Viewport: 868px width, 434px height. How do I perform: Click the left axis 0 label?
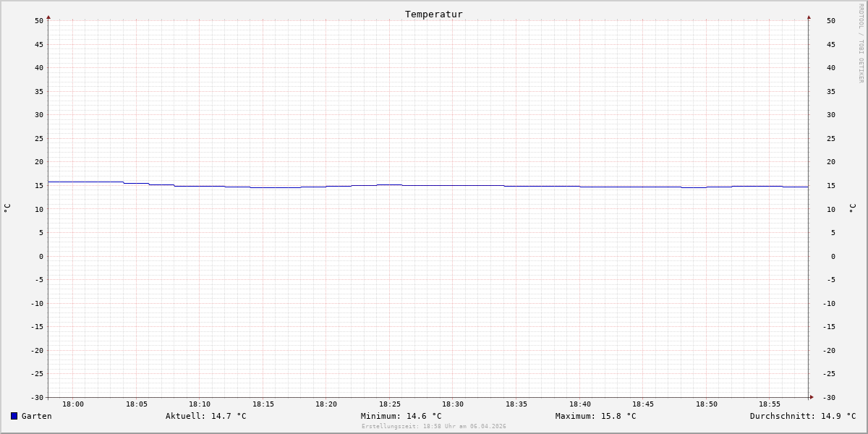point(41,256)
